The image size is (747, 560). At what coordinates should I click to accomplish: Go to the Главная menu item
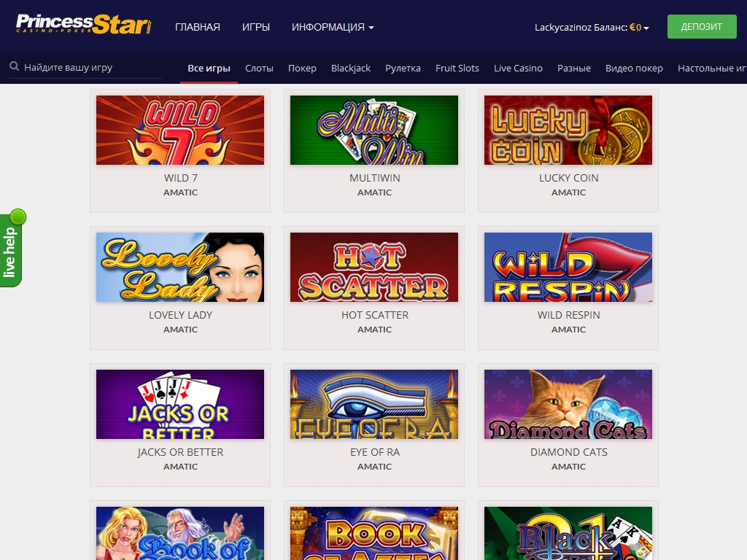pyautogui.click(x=198, y=27)
